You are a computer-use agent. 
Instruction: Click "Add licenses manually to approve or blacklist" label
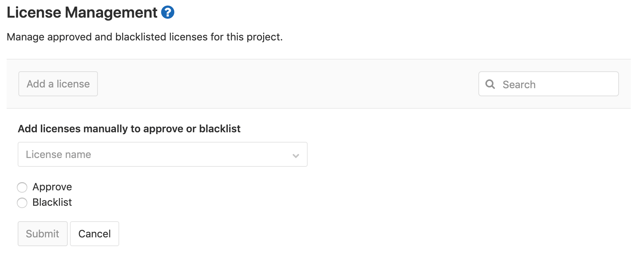coord(129,129)
